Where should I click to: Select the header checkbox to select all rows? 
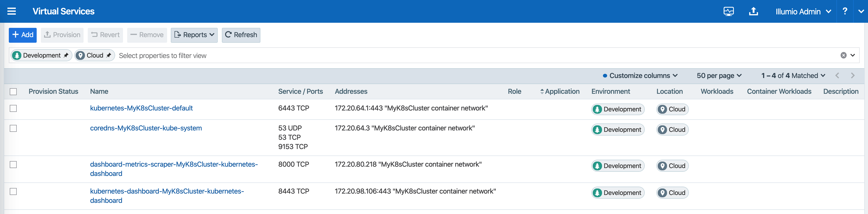(x=13, y=91)
